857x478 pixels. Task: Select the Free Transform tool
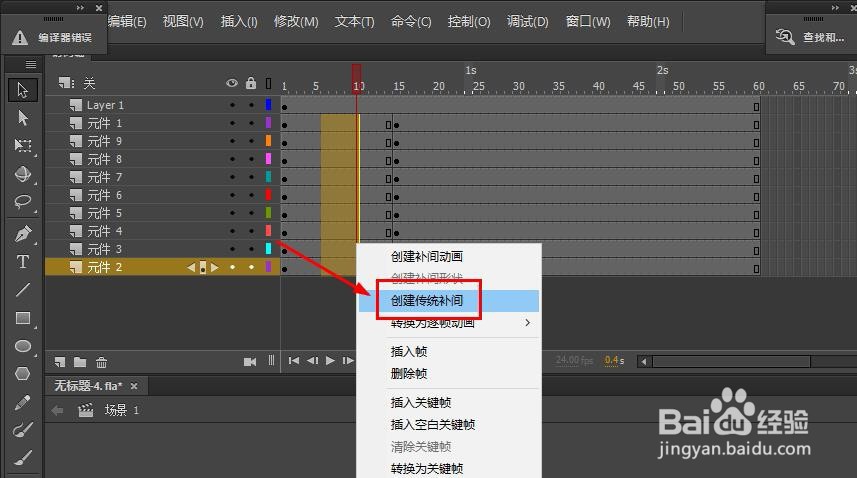22,145
